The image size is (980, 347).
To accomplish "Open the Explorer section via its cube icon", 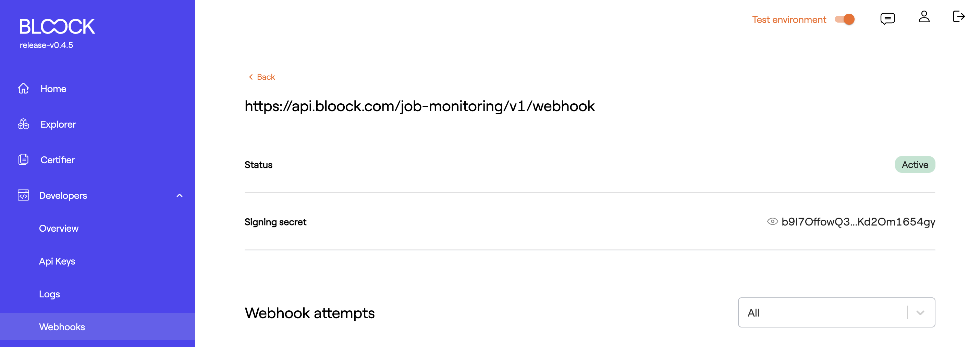I will pyautogui.click(x=23, y=124).
